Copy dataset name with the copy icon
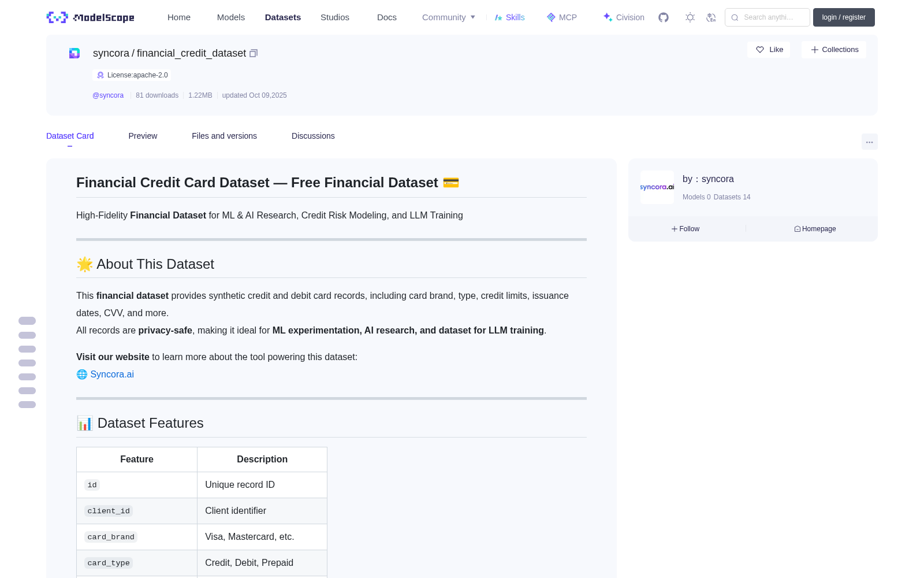Image resolution: width=924 pixels, height=578 pixels. point(254,53)
